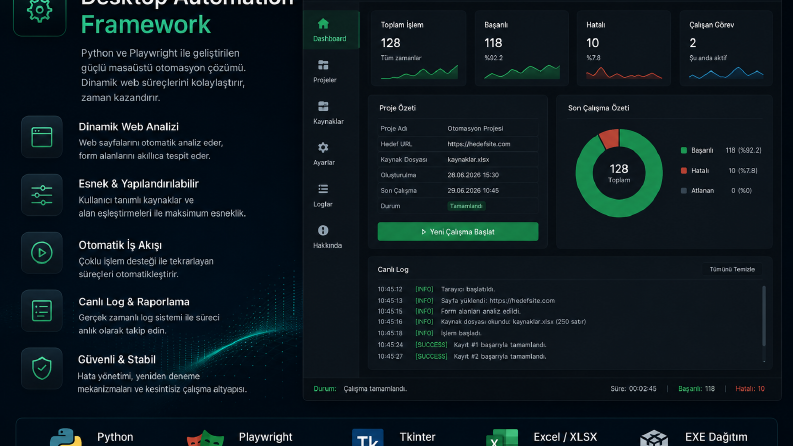793x446 pixels.
Task: Click the status bar Hatalı: 10 entry
Action: pyautogui.click(x=750, y=389)
